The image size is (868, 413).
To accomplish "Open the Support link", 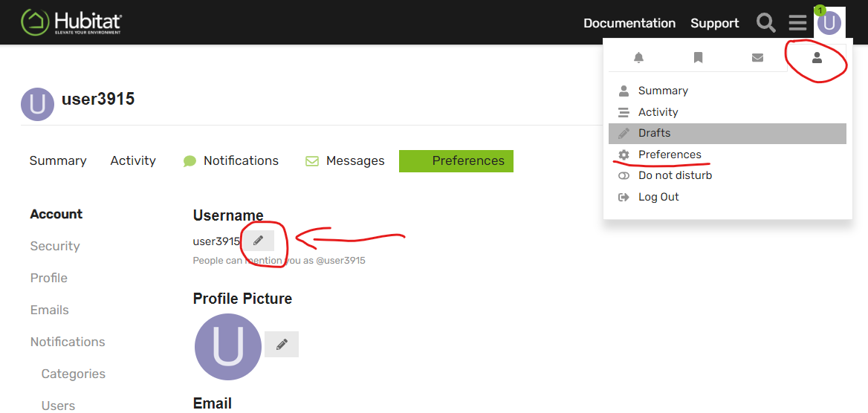I will point(714,23).
